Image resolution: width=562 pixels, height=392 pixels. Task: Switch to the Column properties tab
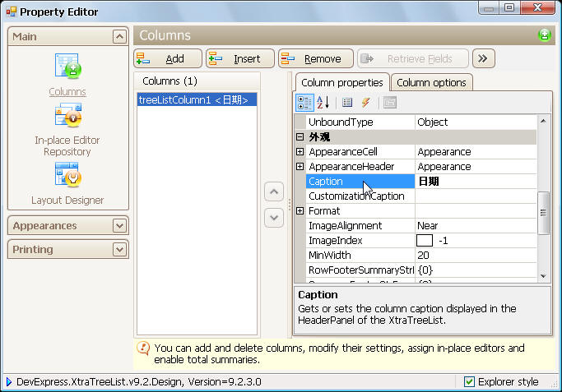coord(342,83)
